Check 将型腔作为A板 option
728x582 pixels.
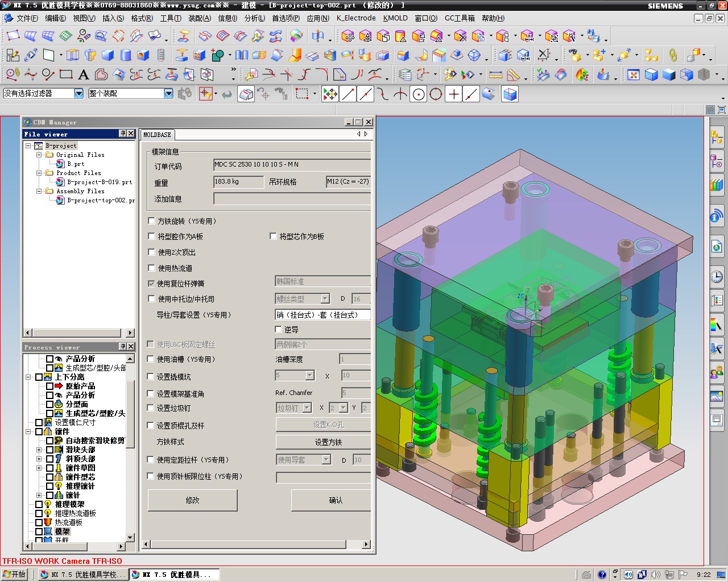coord(151,236)
